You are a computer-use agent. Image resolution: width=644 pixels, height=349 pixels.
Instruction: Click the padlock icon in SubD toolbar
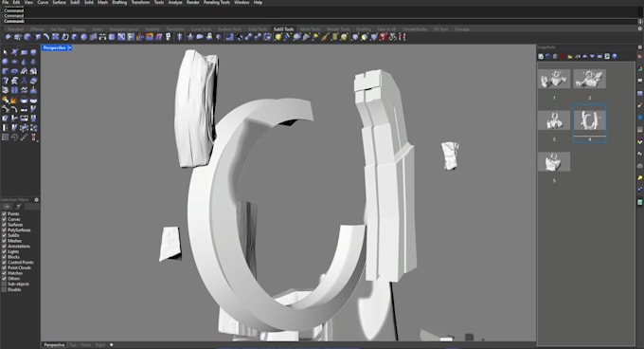click(209, 37)
